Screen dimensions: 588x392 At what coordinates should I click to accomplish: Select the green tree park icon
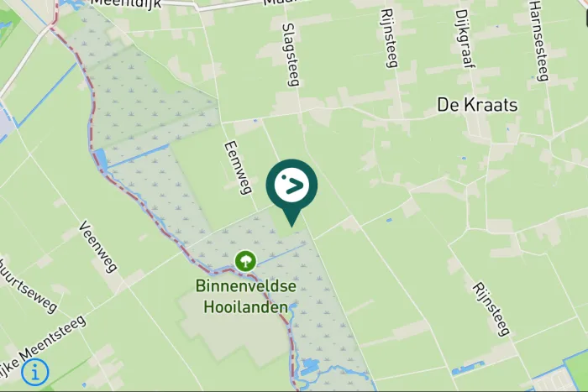click(x=245, y=261)
